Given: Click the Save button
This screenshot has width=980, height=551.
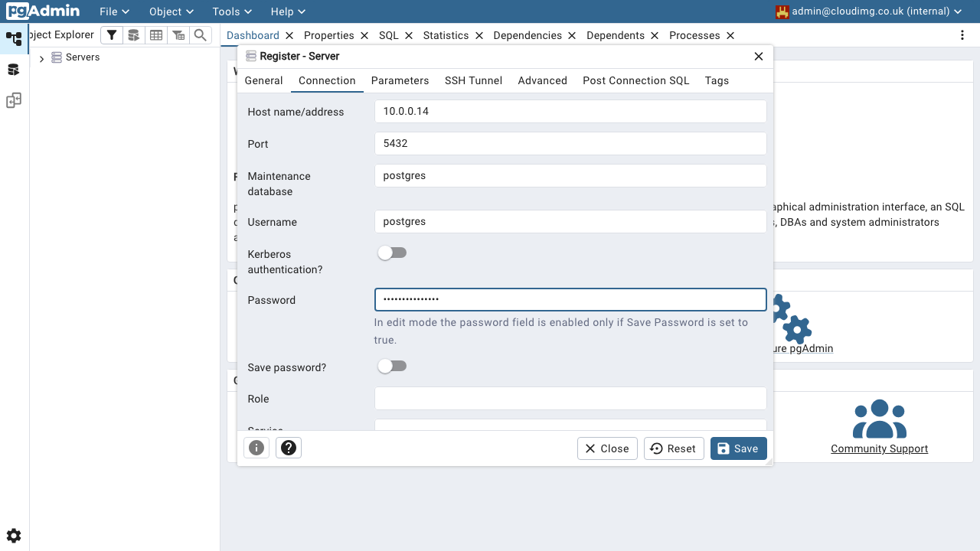Looking at the screenshot, I should tap(738, 448).
